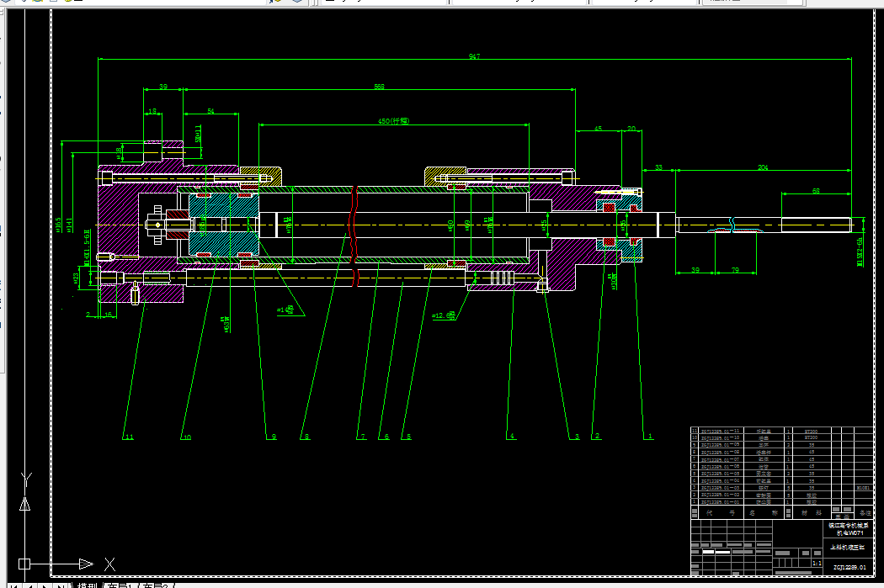The height and width of the screenshot is (588, 884).
Task: Select the 45 dimension text
Action: coord(598,129)
